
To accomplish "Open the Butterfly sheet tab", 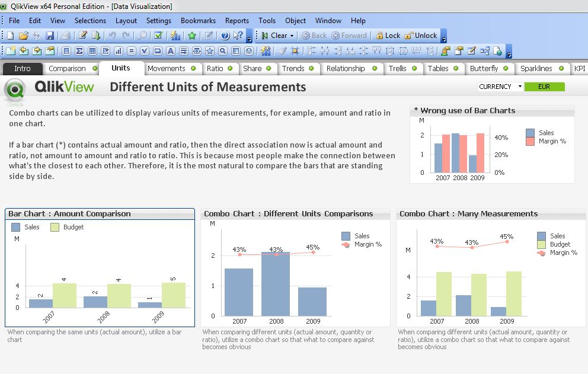I will [x=488, y=69].
